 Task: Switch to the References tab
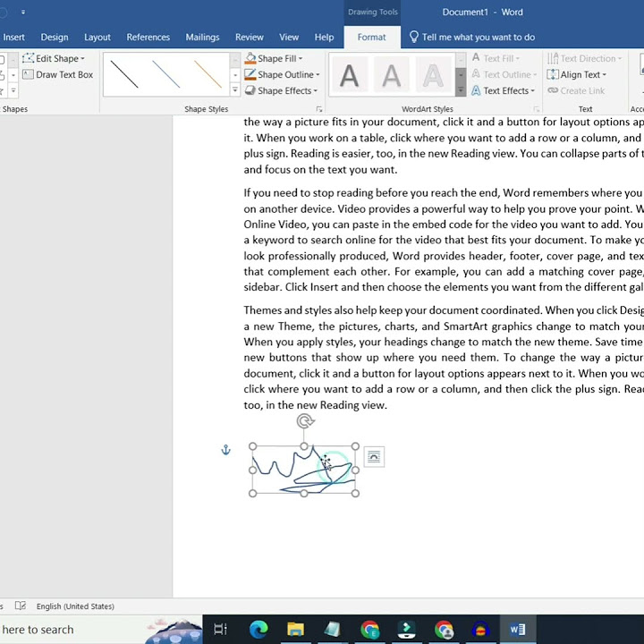coord(148,37)
